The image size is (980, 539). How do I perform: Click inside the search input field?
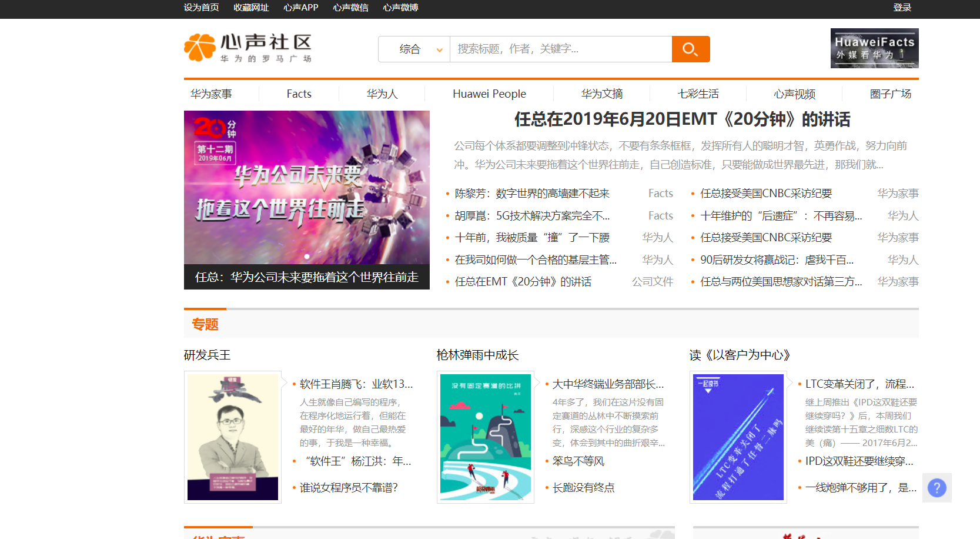tap(558, 49)
